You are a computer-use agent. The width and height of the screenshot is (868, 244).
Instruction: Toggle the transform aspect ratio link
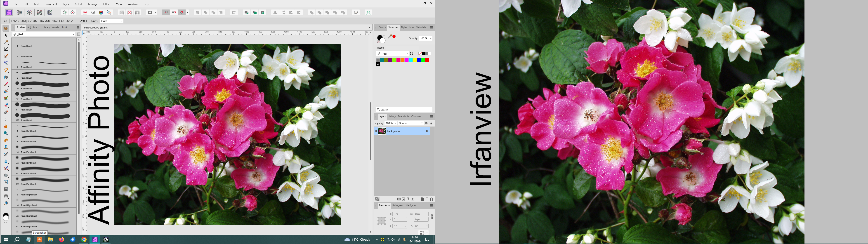[x=432, y=217]
